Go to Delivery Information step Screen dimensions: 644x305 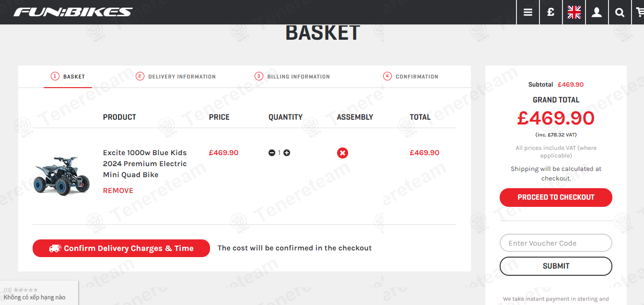[176, 77]
